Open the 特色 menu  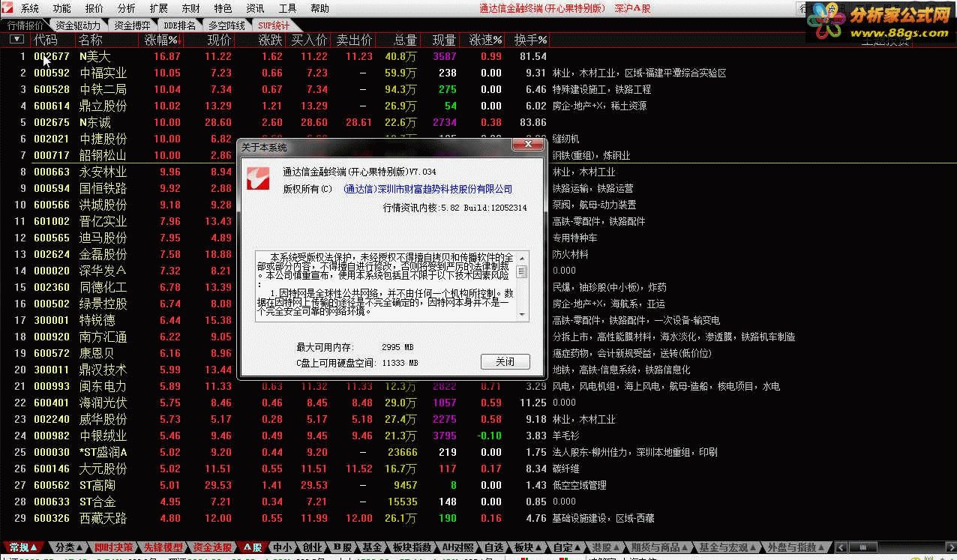(x=223, y=9)
